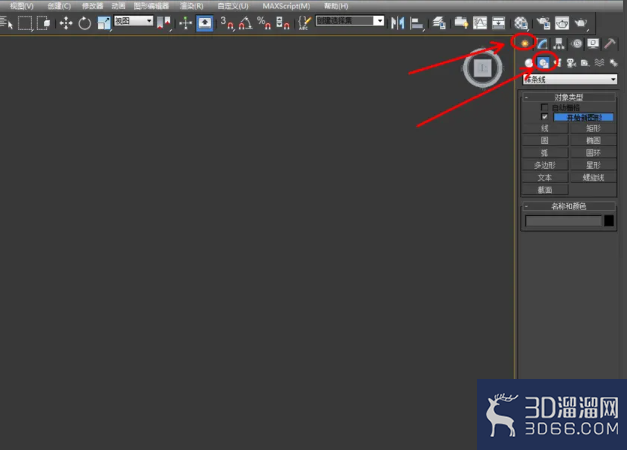Click the 椭圆 (Ellipse) button
Screen dimensions: 627x450
pyautogui.click(x=593, y=140)
